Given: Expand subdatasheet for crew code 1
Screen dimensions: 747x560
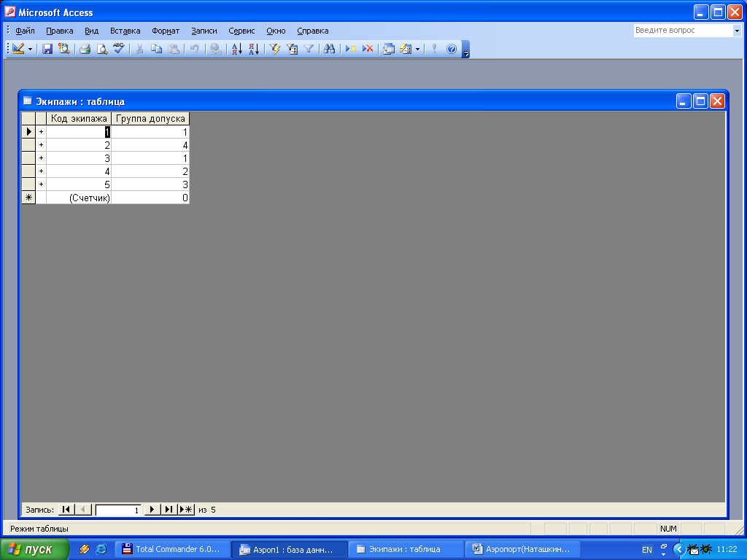Looking at the screenshot, I should pos(41,132).
